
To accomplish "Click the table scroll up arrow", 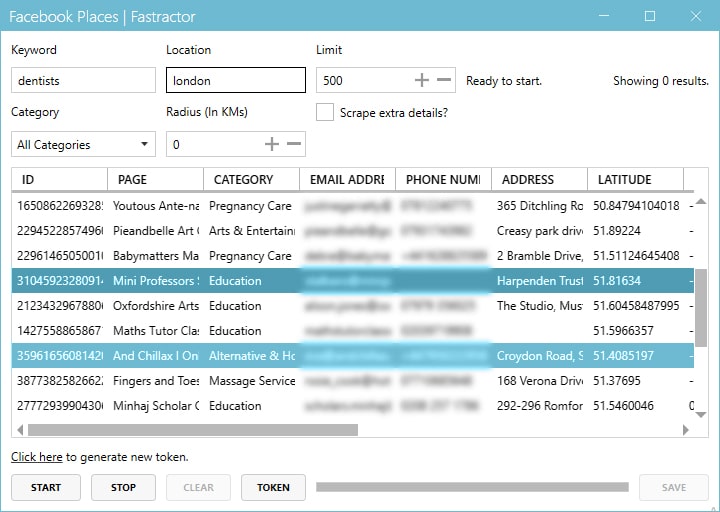I will pyautogui.click(x=701, y=201).
